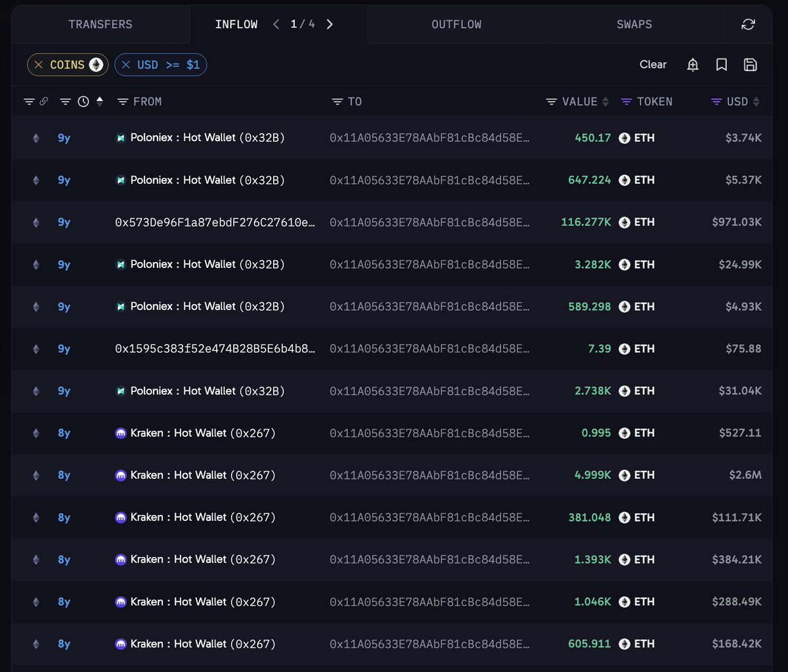Click the Kraken logo in the 0.995 ETH row
The height and width of the screenshot is (672, 788).
(x=121, y=433)
